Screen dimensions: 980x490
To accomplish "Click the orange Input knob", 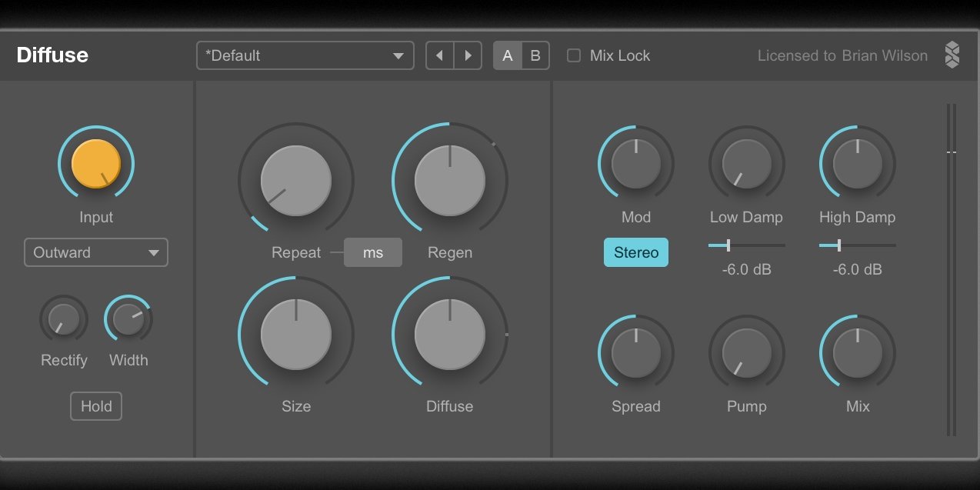I will tap(96, 163).
